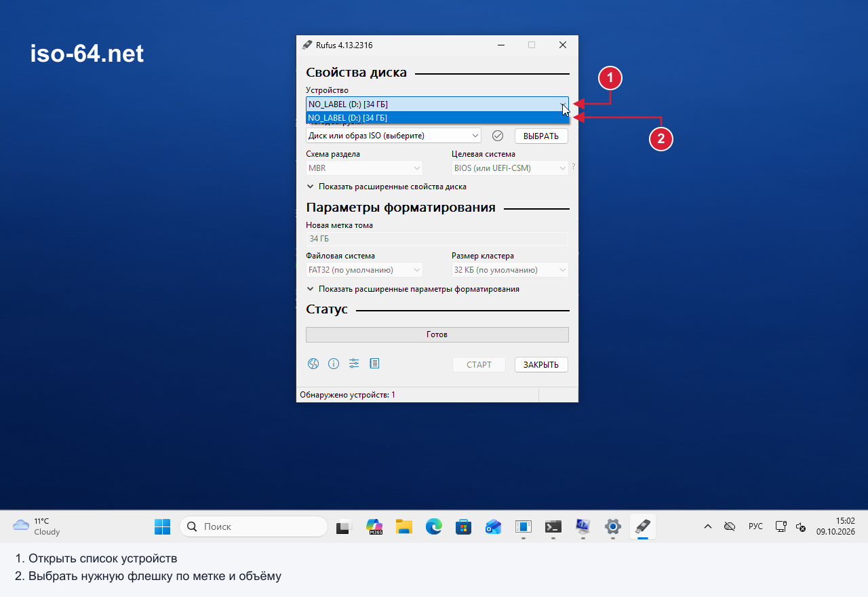868x597 pixels.
Task: Collapse the Устройство device combo box
Action: [437, 104]
